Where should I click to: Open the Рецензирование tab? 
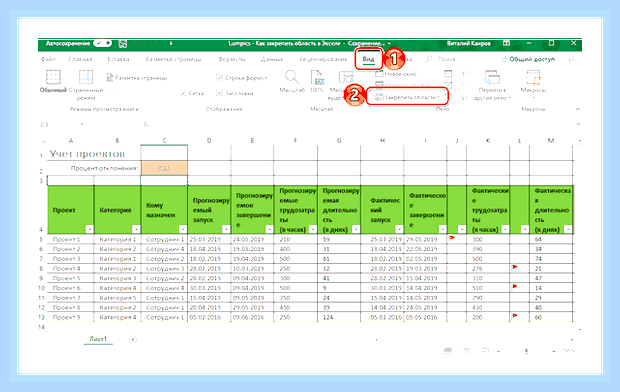[x=323, y=59]
